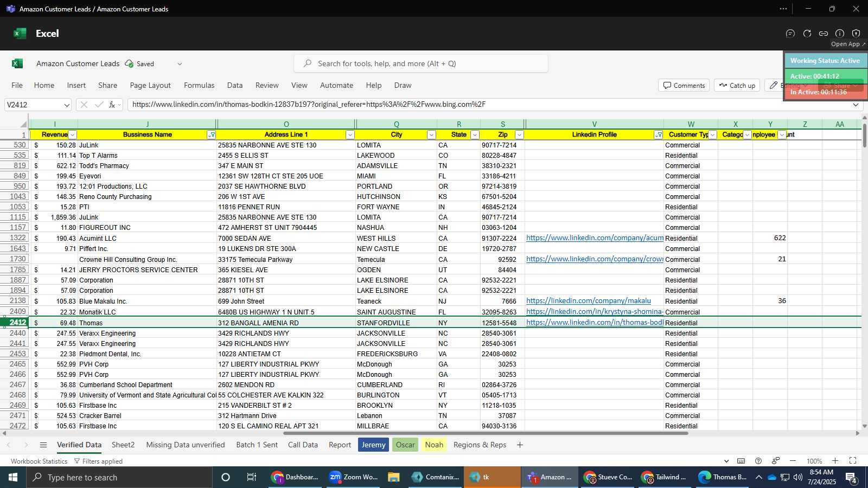
Task: Open the Blue Makalu LinkedIn company link
Action: click(589, 301)
